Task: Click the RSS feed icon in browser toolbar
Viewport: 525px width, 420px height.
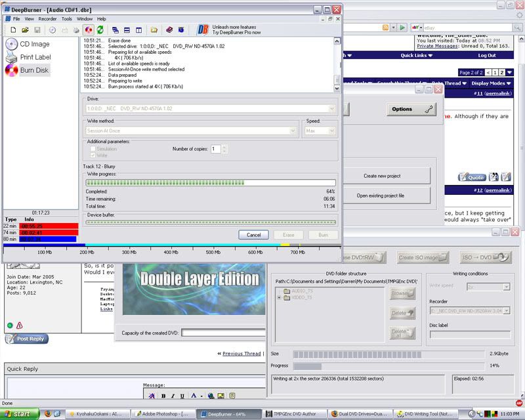Action: click(x=386, y=28)
